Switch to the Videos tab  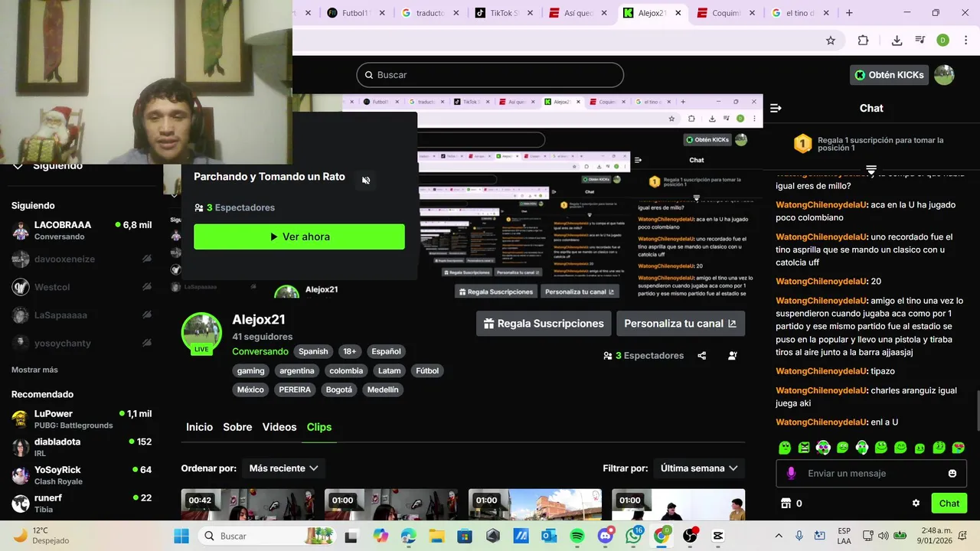coord(279,427)
